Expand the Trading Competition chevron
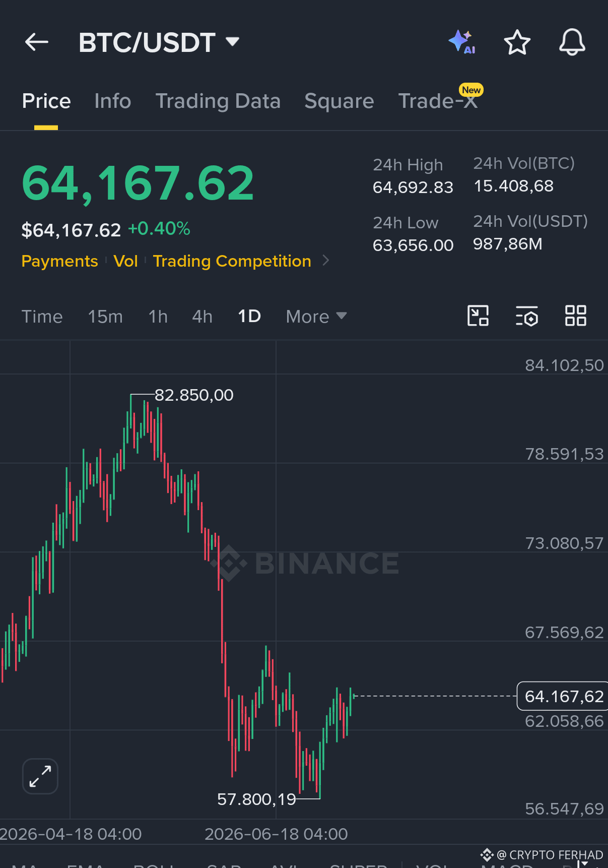Image resolution: width=608 pixels, height=868 pixels. point(325,261)
